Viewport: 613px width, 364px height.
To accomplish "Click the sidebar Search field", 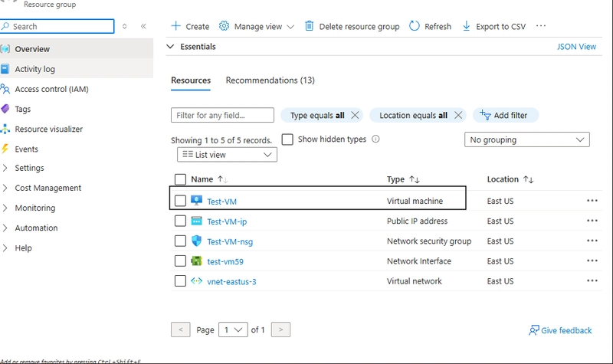I will point(57,26).
